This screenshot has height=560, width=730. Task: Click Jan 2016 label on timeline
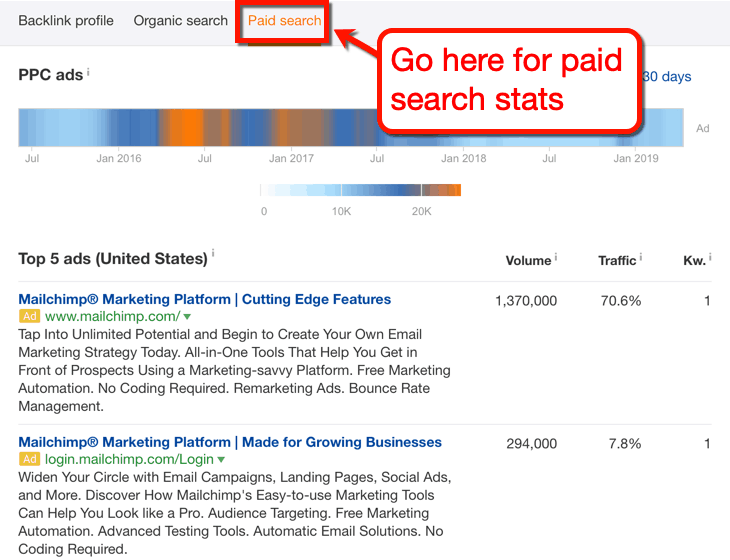[119, 158]
